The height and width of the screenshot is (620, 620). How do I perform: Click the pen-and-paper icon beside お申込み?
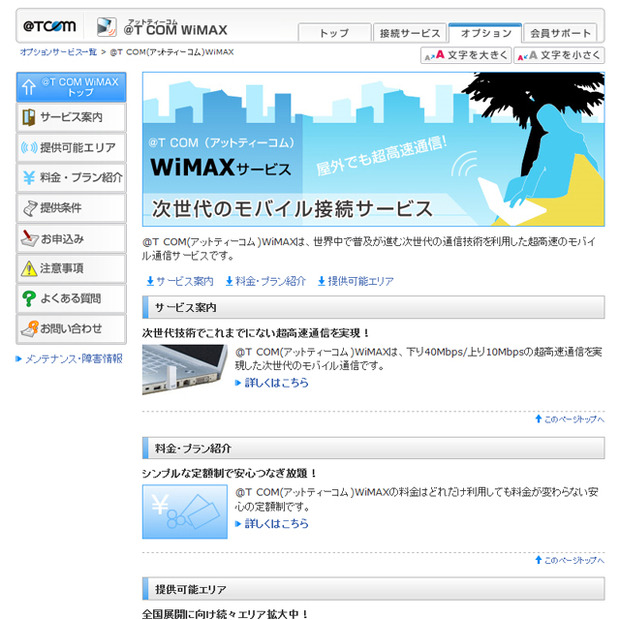29,238
